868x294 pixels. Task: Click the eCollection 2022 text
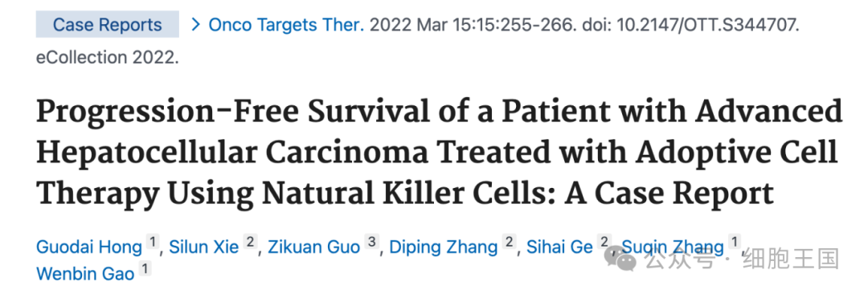pos(108,58)
